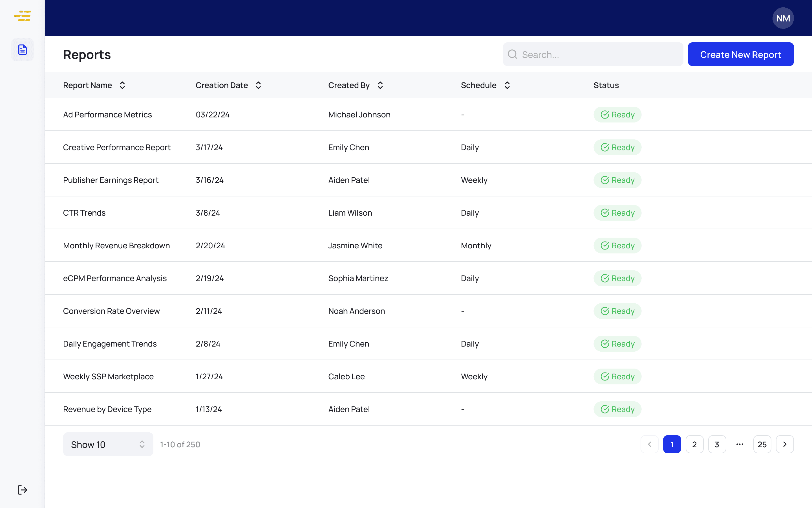Click creator name Noah Anderson
812x508 pixels.
(356, 311)
